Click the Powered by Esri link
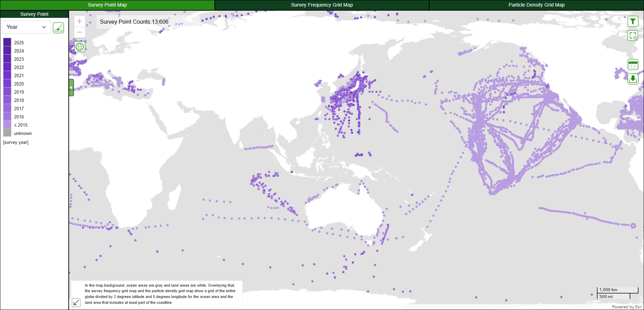The width and height of the screenshot is (644, 310). [x=626, y=307]
